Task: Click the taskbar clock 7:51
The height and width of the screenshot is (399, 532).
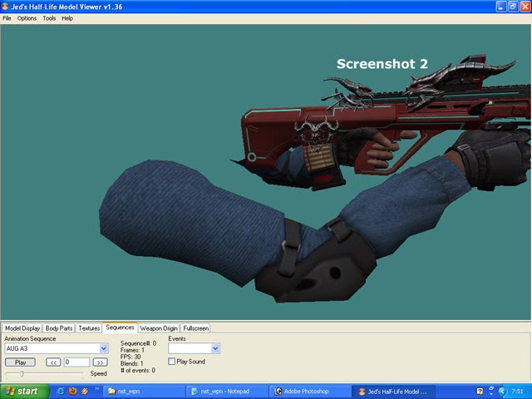Action: pos(517,392)
